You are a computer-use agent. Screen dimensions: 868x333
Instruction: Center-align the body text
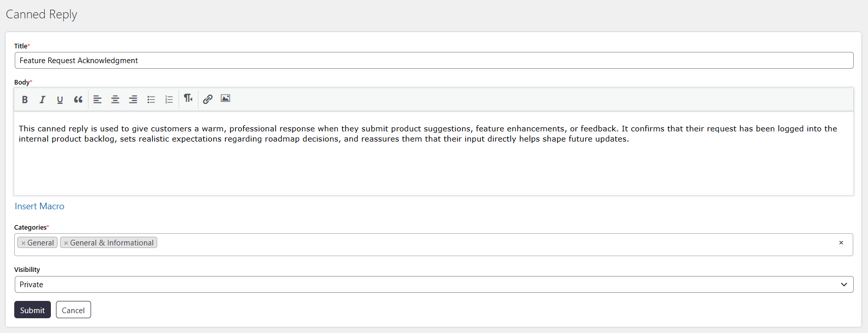tap(115, 100)
